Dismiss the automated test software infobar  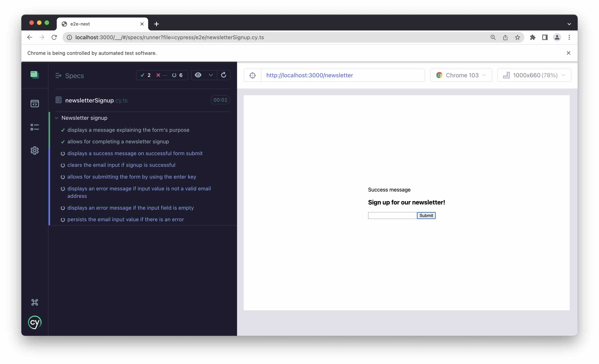pyautogui.click(x=568, y=53)
